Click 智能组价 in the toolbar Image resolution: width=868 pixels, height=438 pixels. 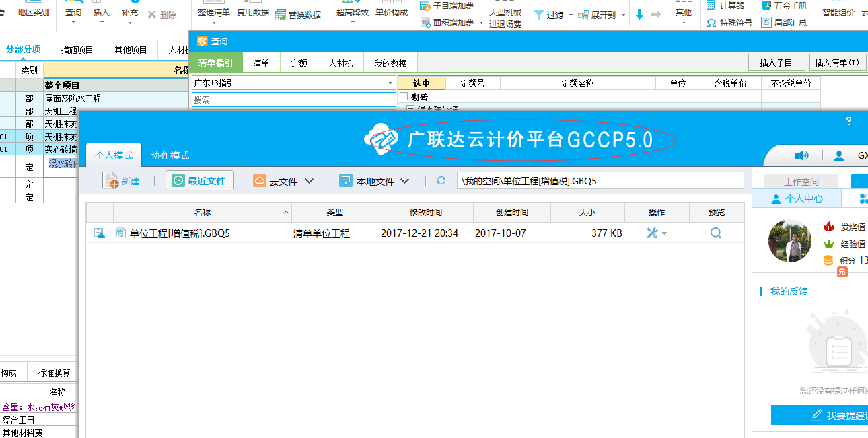pyautogui.click(x=838, y=13)
